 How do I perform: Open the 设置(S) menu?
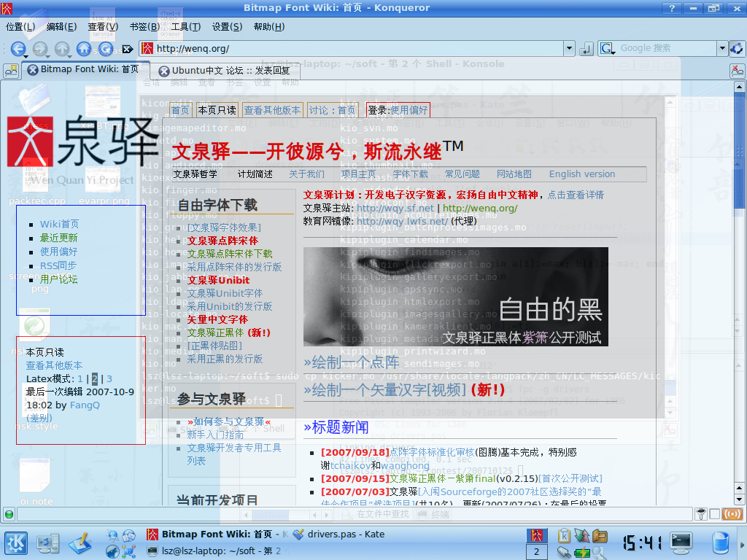[228, 27]
